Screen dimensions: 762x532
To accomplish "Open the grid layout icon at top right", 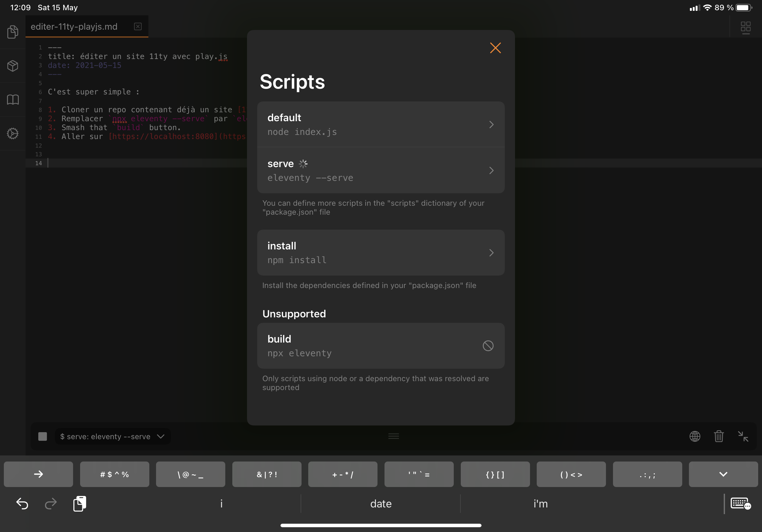I will click(x=745, y=27).
